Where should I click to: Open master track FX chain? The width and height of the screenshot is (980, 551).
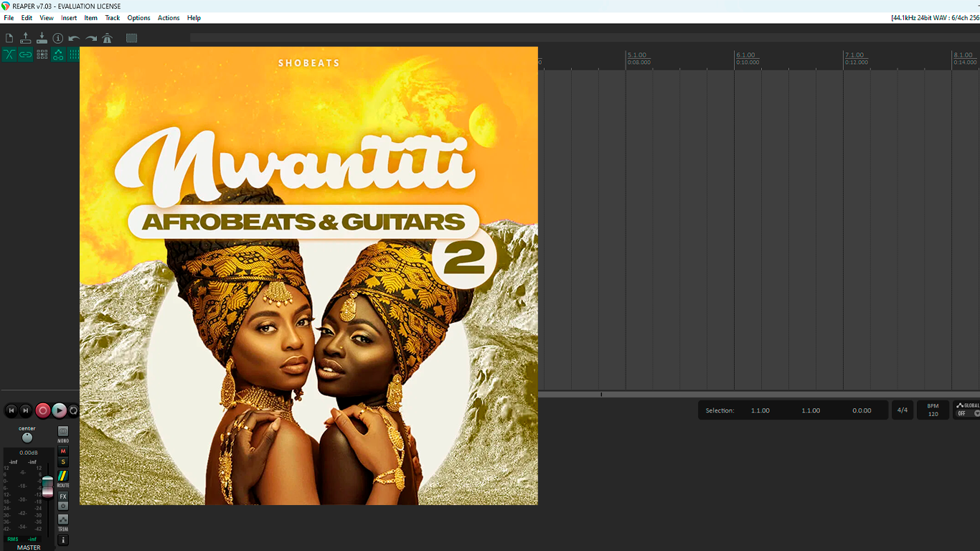[63, 496]
